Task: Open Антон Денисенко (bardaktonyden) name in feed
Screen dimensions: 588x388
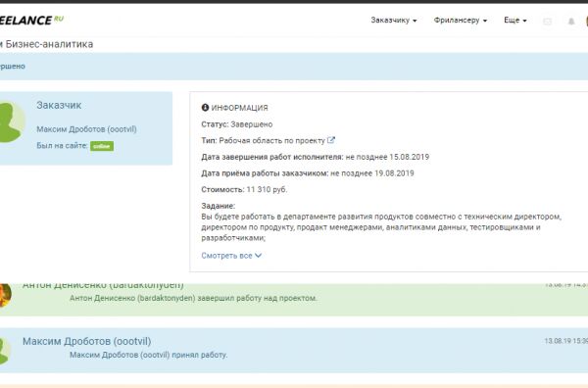Action: pyautogui.click(x=103, y=286)
